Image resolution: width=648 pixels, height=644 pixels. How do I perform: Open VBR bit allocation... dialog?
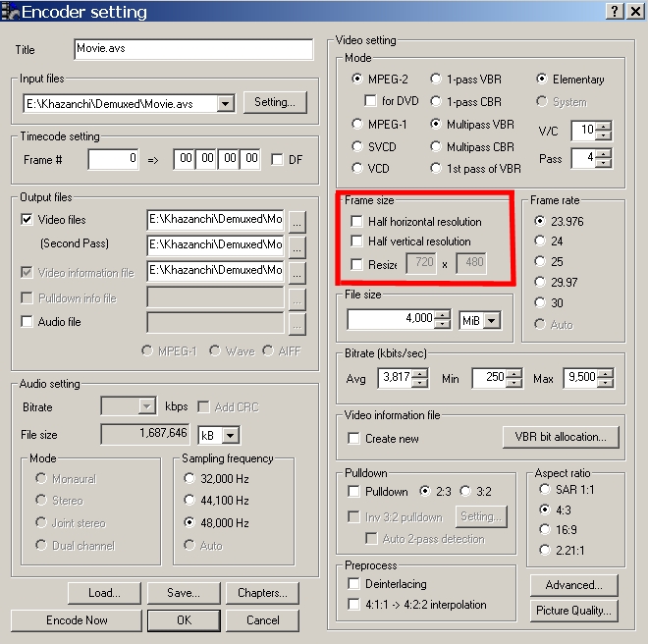[561, 437]
